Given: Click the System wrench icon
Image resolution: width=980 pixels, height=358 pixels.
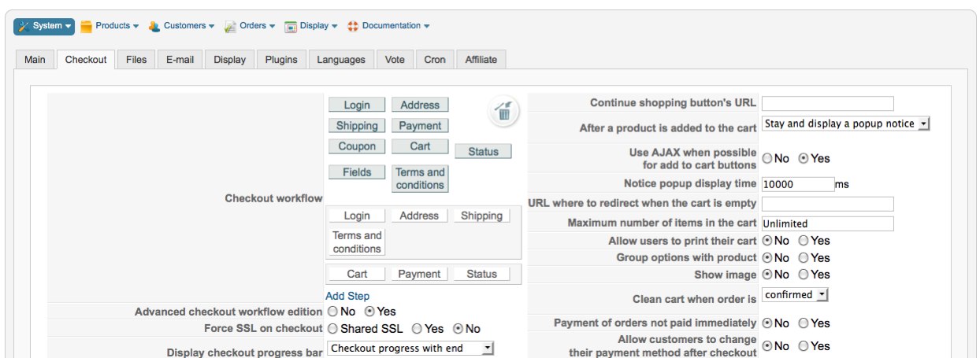Looking at the screenshot, I should tap(24, 27).
